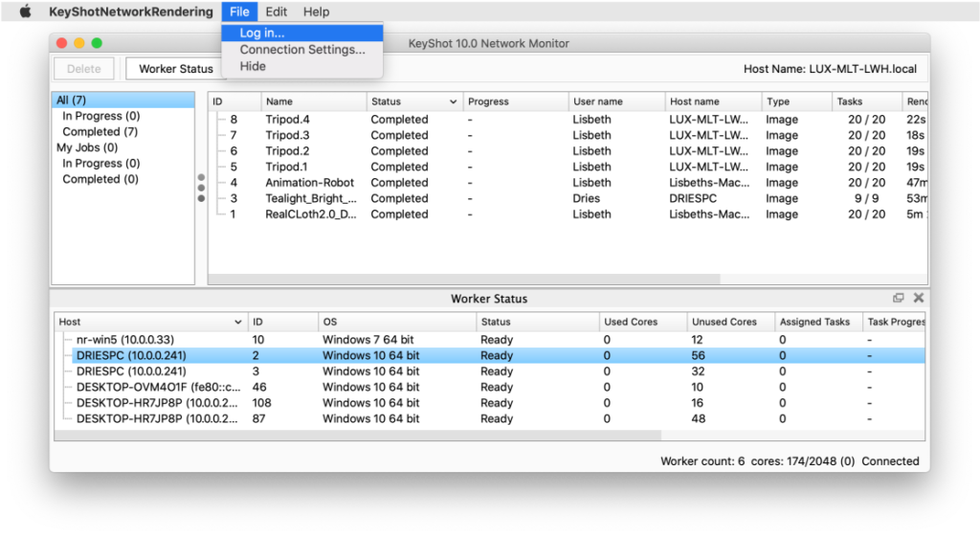Click the Delete button

pos(83,69)
